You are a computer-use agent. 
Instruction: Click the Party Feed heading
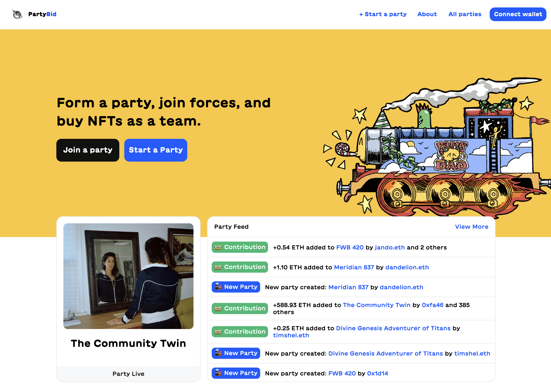click(x=231, y=227)
